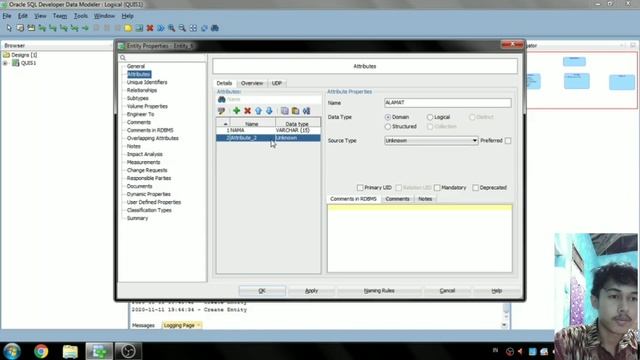640x360 pixels.
Task: Click the dialog Help button
Action: click(x=497, y=291)
